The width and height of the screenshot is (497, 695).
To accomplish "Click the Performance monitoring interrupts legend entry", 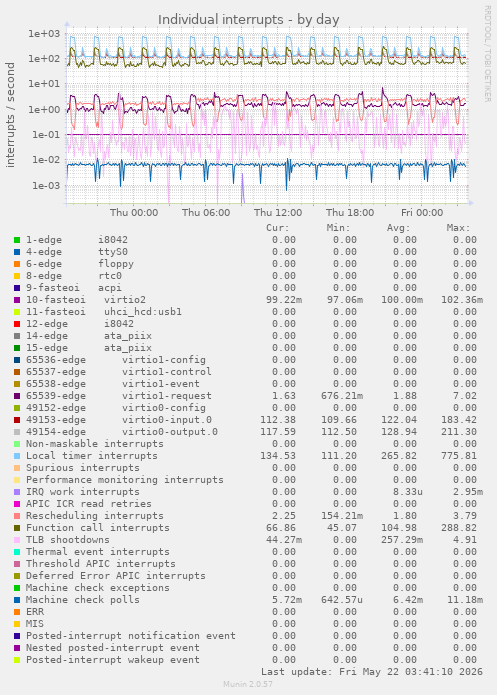I will [x=125, y=480].
